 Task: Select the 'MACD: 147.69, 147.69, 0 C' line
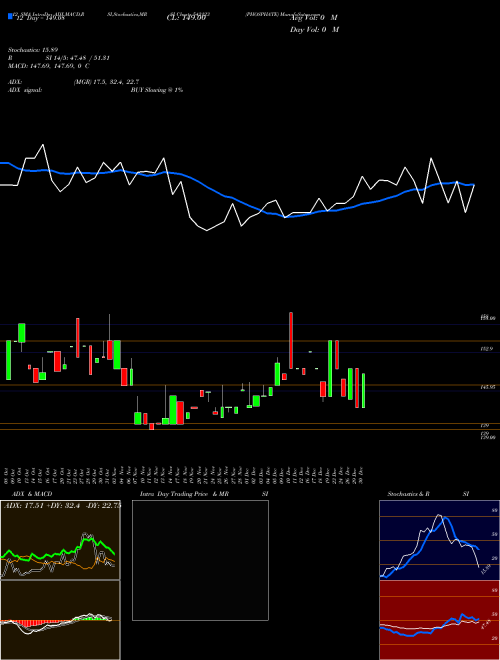48,66
